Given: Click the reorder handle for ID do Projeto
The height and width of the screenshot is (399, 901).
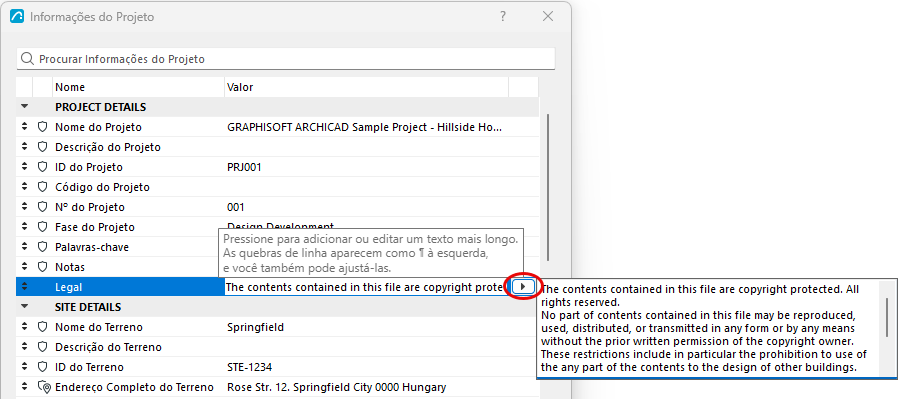Looking at the screenshot, I should [24, 167].
